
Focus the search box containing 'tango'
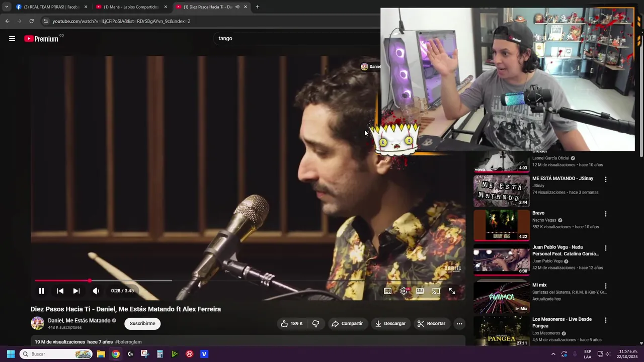tap(297, 38)
